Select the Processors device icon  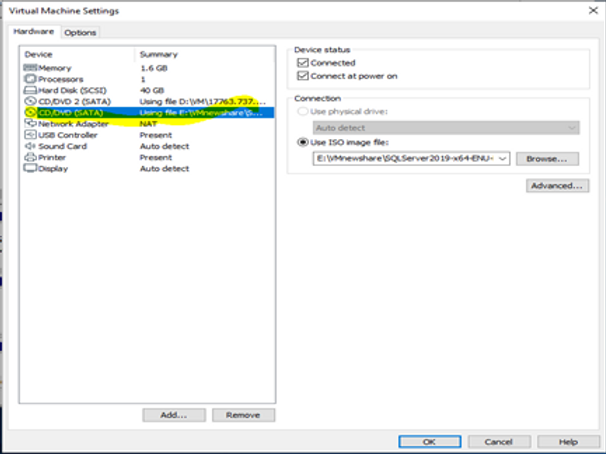(x=30, y=79)
